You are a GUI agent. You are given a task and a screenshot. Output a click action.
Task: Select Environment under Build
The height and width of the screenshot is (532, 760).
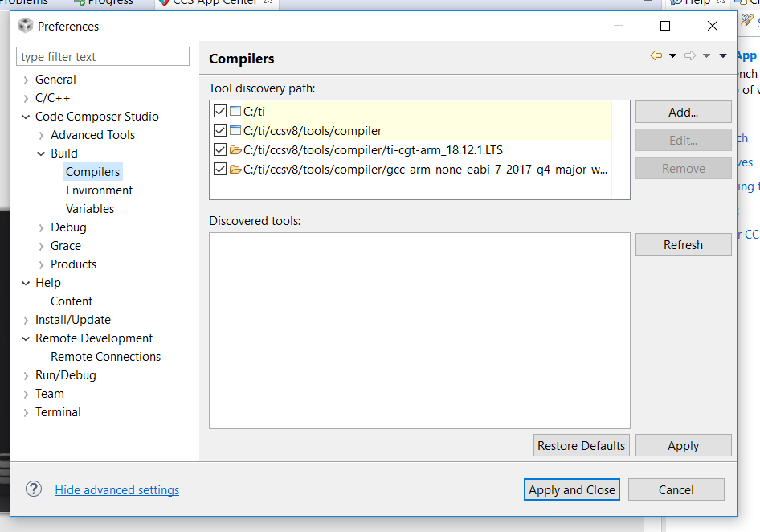99,190
